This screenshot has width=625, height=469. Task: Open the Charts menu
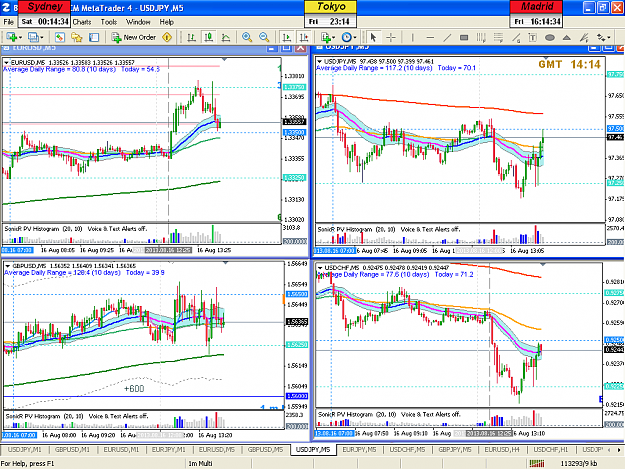[x=82, y=22]
